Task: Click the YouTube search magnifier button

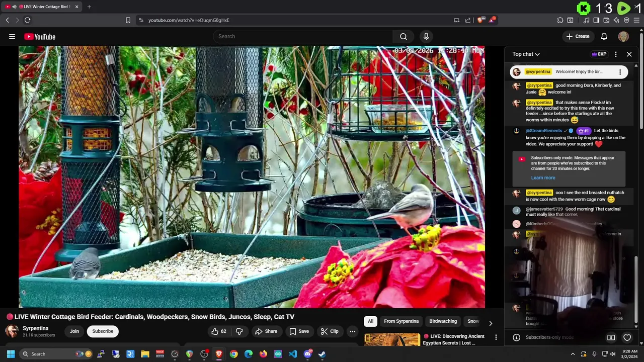Action: click(403, 36)
